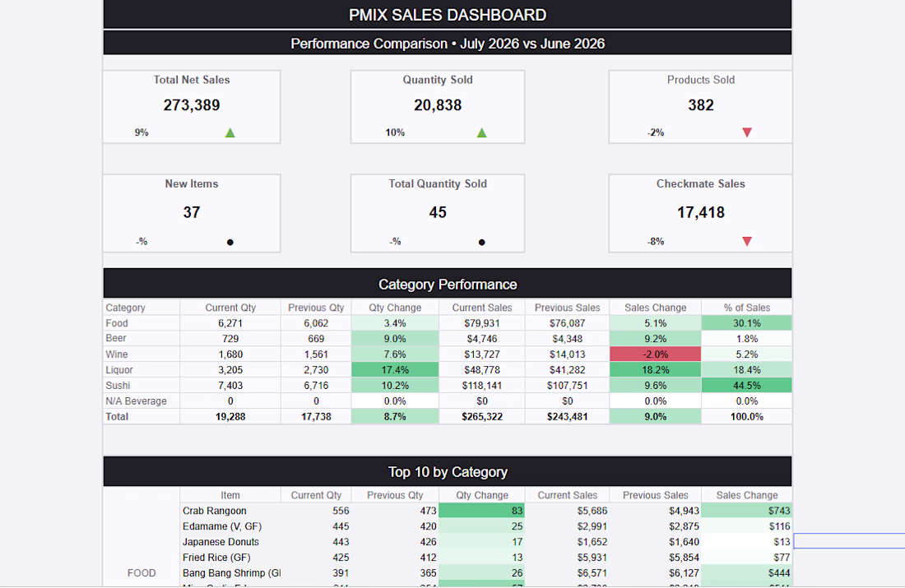Click the selected empty cell beside the $13 row
Screen dimensions: 905x588
tap(849, 540)
